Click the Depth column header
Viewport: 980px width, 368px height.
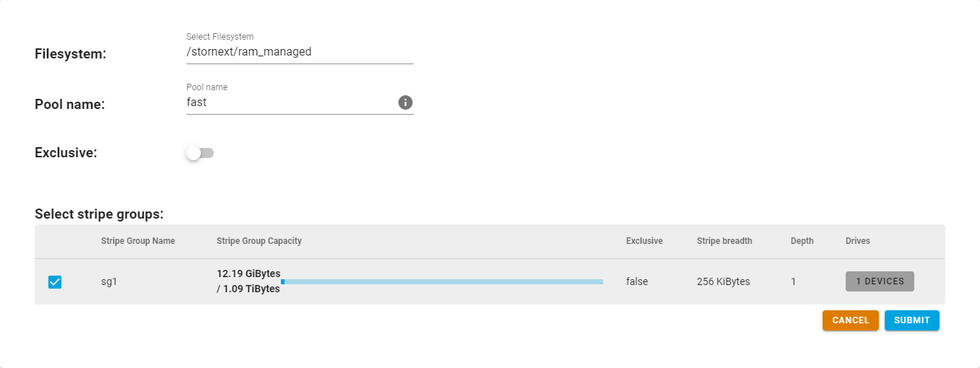click(x=802, y=241)
